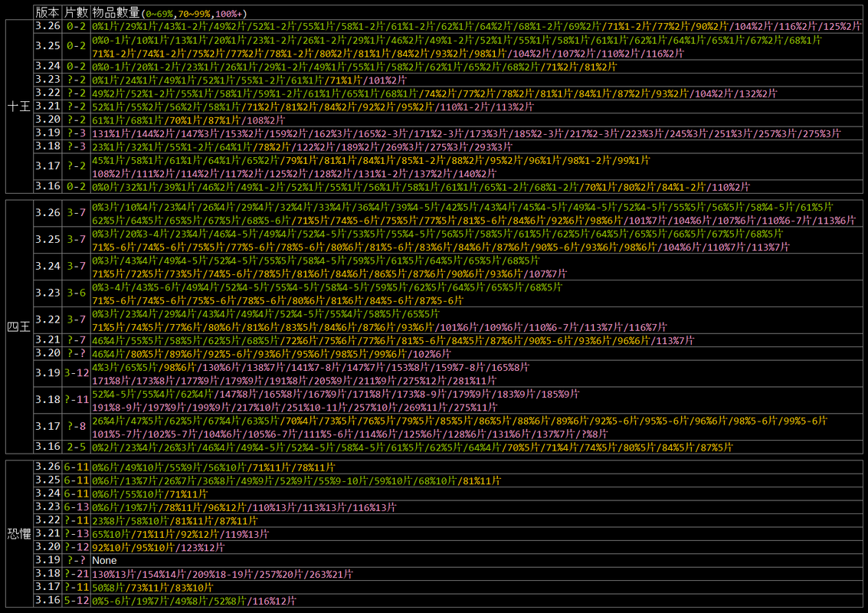Click the 物品數量 column header
The width and height of the screenshot is (868, 613).
point(116,12)
